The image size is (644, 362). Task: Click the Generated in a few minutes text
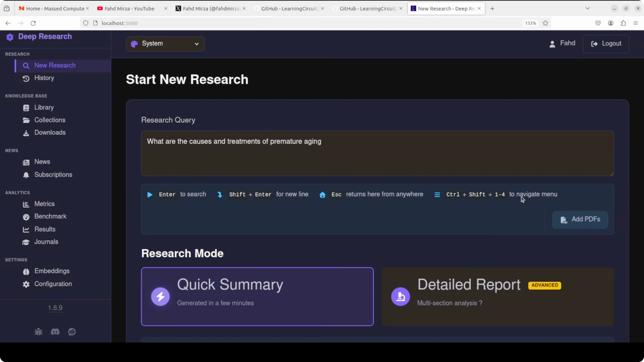tap(215, 303)
